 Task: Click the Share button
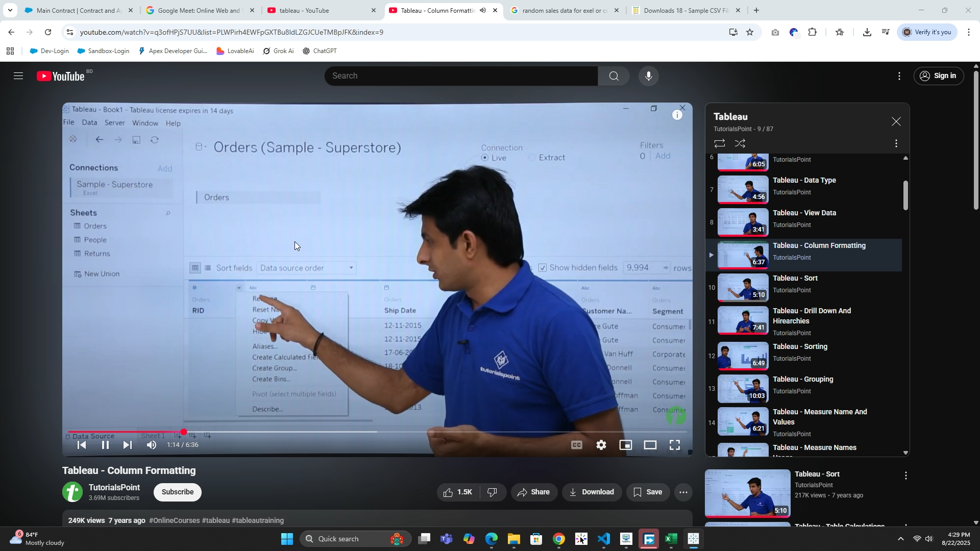(534, 492)
